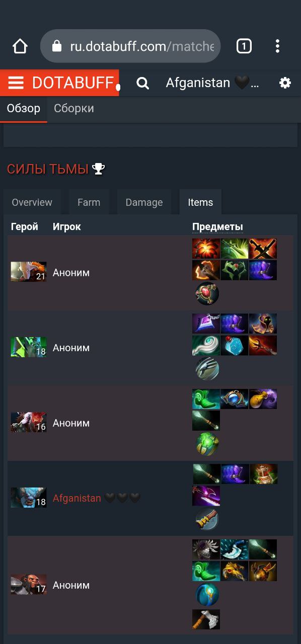Open settings gear in Dotabuff header
Viewport: 301px width, 644px height.
pyautogui.click(x=285, y=83)
